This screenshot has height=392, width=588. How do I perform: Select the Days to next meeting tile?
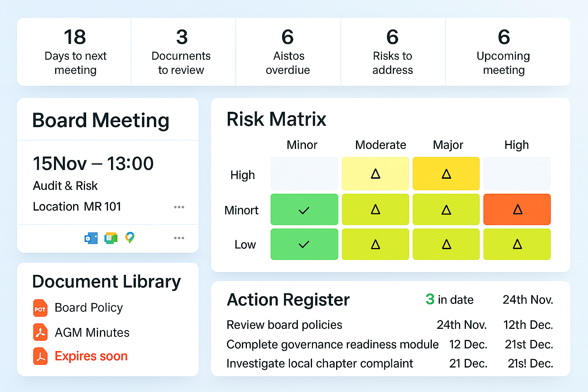(75, 52)
